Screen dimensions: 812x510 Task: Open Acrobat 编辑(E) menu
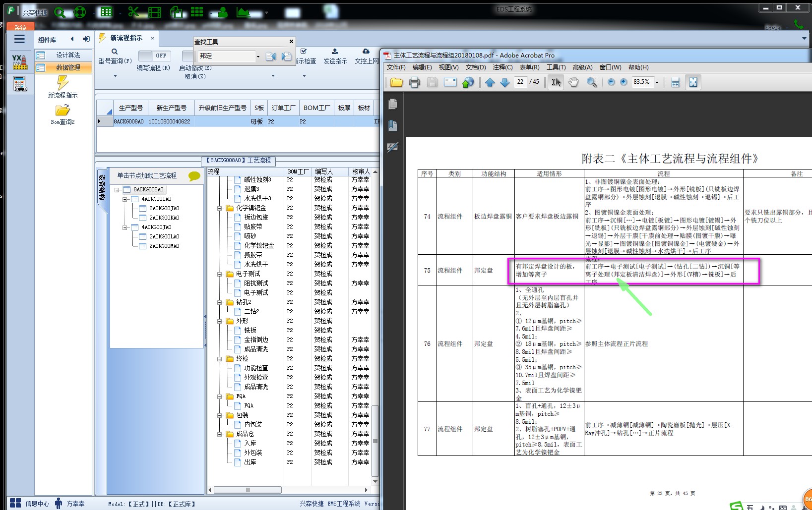pos(422,67)
